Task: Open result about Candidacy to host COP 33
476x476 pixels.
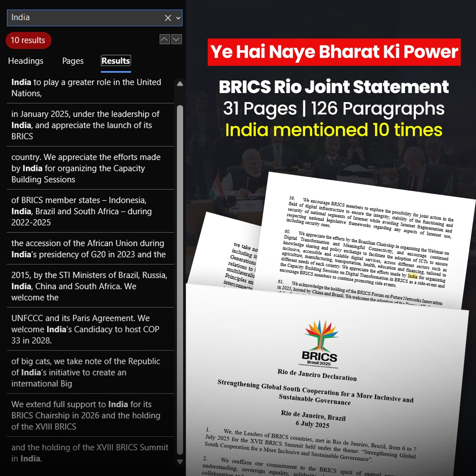Action: tap(90, 329)
